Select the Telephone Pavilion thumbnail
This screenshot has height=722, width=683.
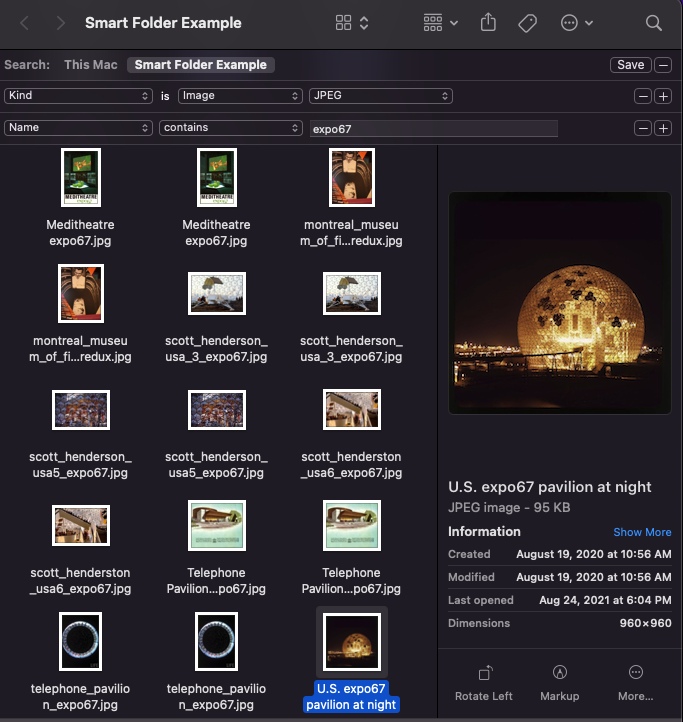click(x=217, y=526)
